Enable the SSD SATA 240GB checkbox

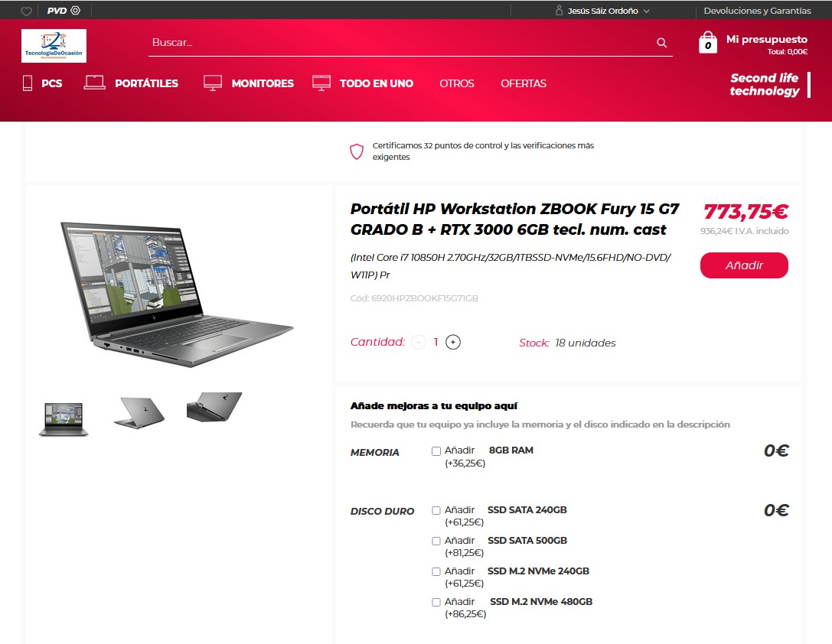(436, 510)
